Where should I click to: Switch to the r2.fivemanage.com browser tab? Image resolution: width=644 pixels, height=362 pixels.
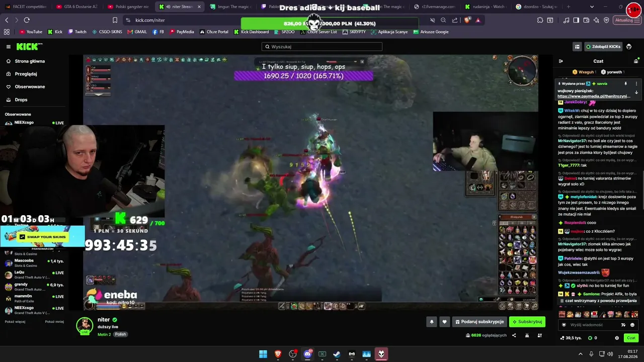pos(436,7)
